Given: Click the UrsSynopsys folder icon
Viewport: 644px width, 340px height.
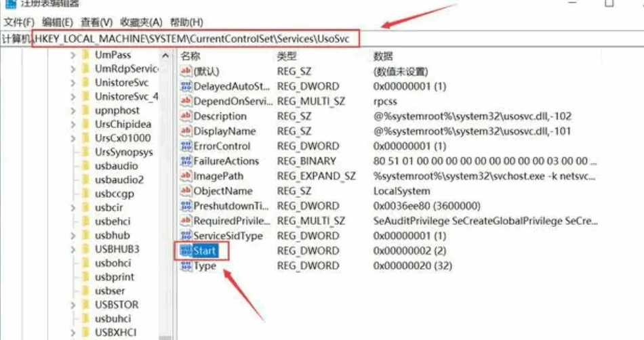Looking at the screenshot, I should pyautogui.click(x=86, y=152).
